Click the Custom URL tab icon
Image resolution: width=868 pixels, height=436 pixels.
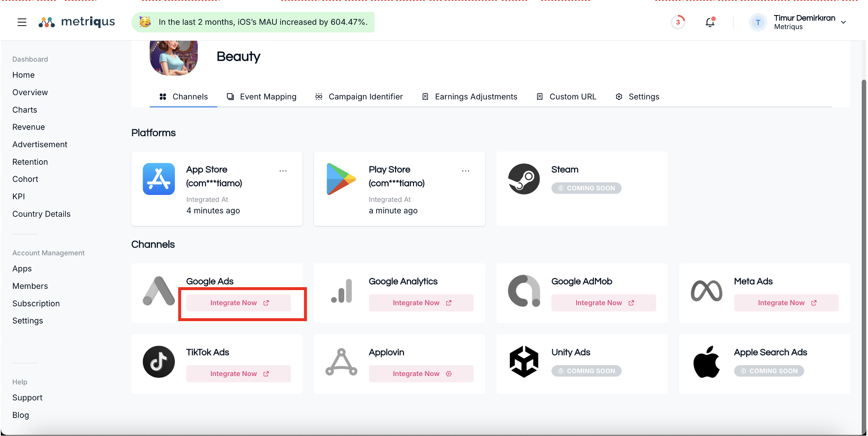pyautogui.click(x=540, y=97)
